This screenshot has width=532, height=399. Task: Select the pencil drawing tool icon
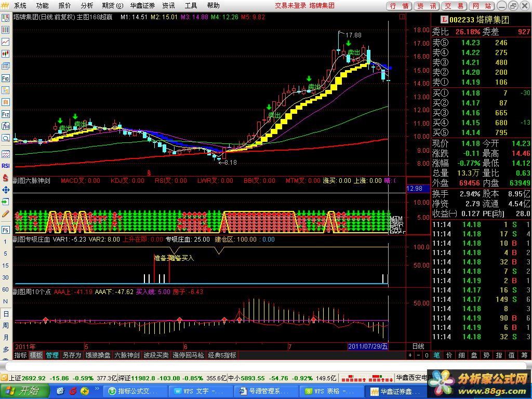click(5, 214)
